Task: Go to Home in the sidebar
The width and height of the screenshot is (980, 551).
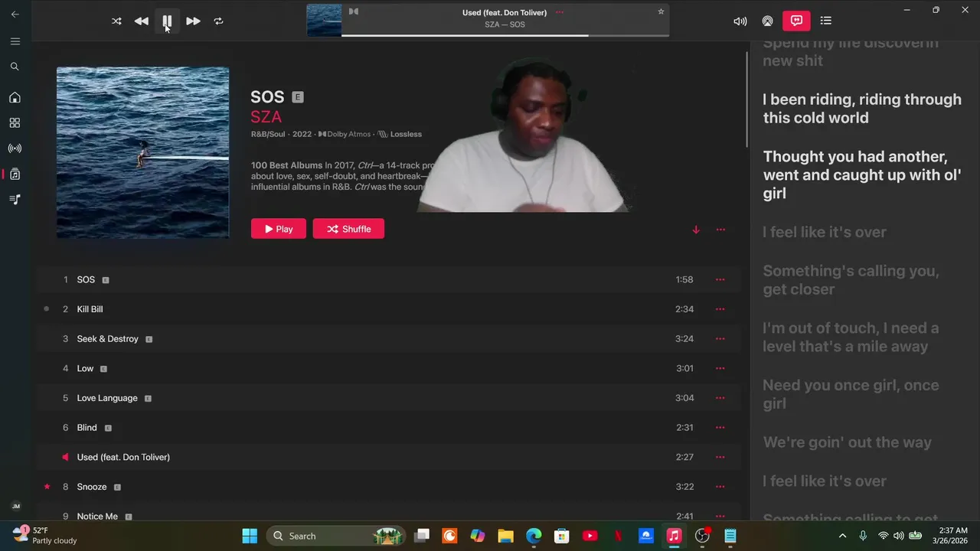Action: [15, 98]
